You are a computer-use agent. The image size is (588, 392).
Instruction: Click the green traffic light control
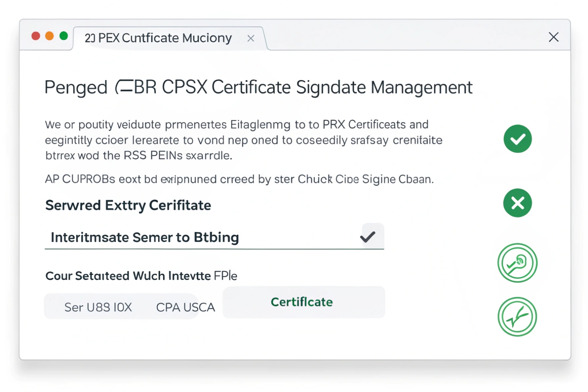63,36
